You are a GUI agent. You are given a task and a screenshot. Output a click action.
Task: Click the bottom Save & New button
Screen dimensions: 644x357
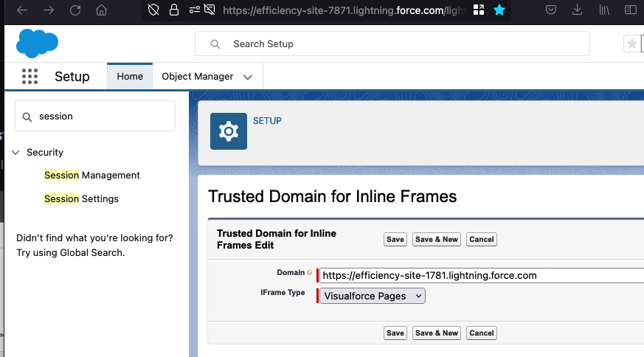tap(437, 333)
